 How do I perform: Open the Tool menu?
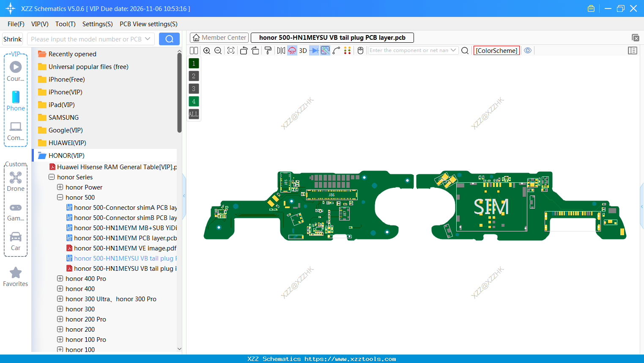tap(65, 24)
